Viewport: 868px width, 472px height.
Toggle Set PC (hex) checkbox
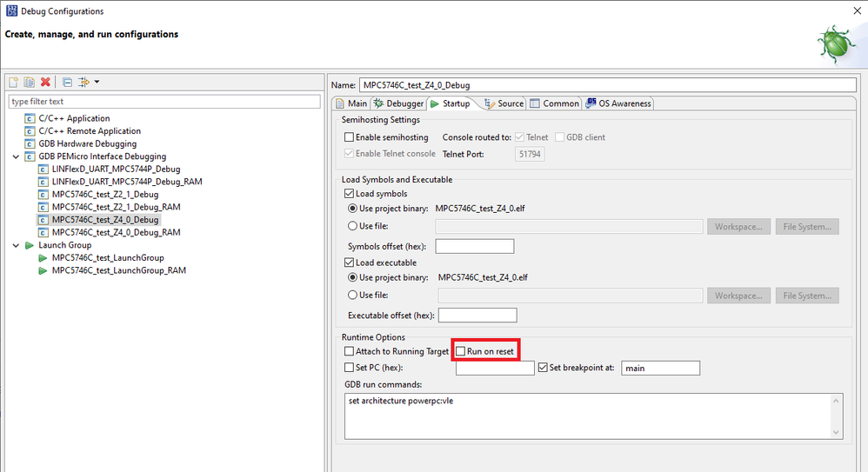coord(350,368)
